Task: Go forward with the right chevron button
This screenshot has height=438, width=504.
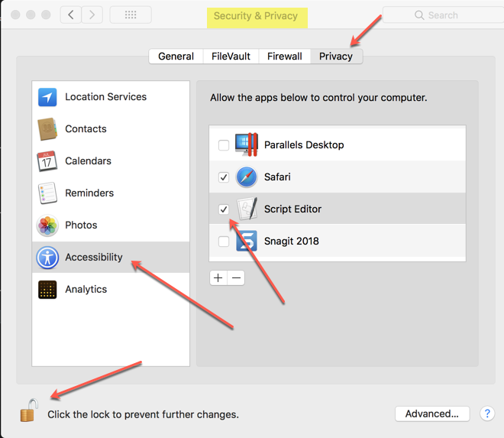Action: point(92,15)
